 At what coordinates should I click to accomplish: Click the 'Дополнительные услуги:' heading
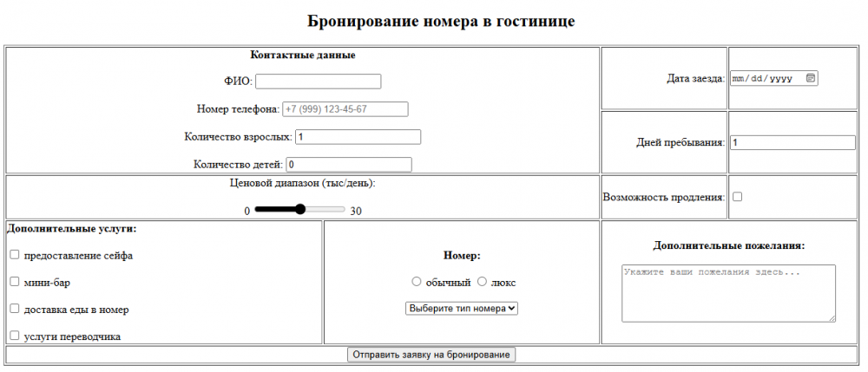click(x=72, y=228)
